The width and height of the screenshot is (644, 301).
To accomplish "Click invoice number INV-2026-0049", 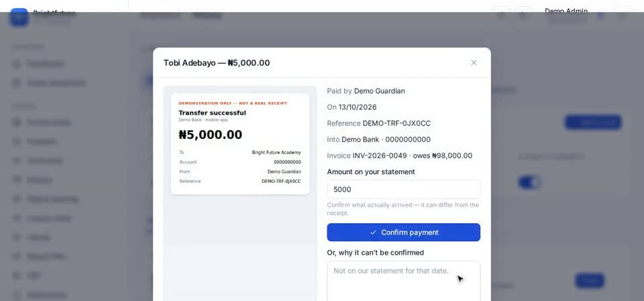I will tap(380, 156).
